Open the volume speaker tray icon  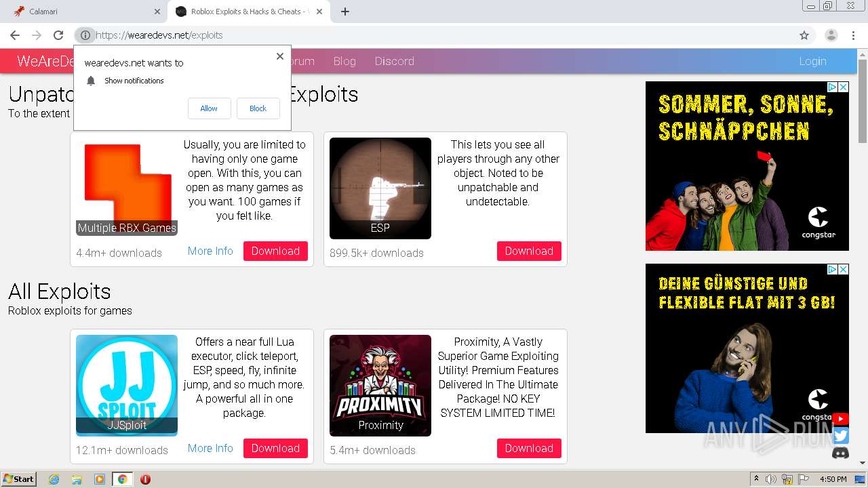tap(771, 479)
